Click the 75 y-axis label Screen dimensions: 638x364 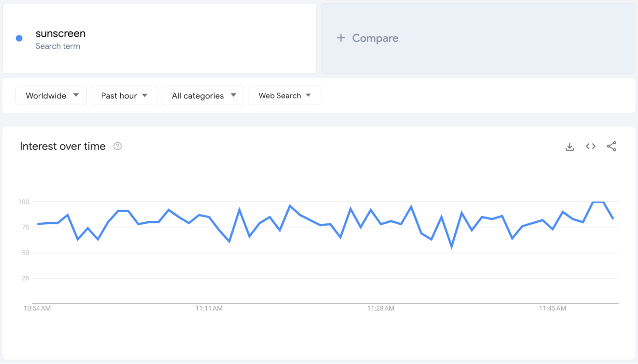tap(26, 227)
